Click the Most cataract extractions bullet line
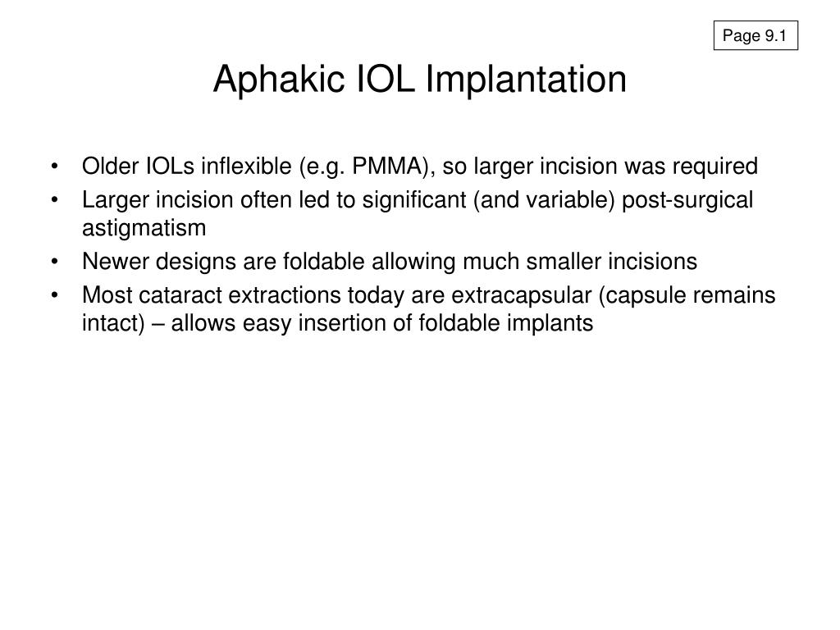 pyautogui.click(x=428, y=295)
